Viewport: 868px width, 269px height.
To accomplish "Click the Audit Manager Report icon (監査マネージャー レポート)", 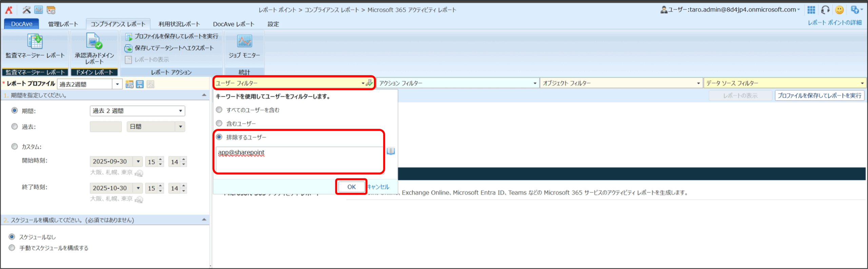I will click(x=35, y=42).
